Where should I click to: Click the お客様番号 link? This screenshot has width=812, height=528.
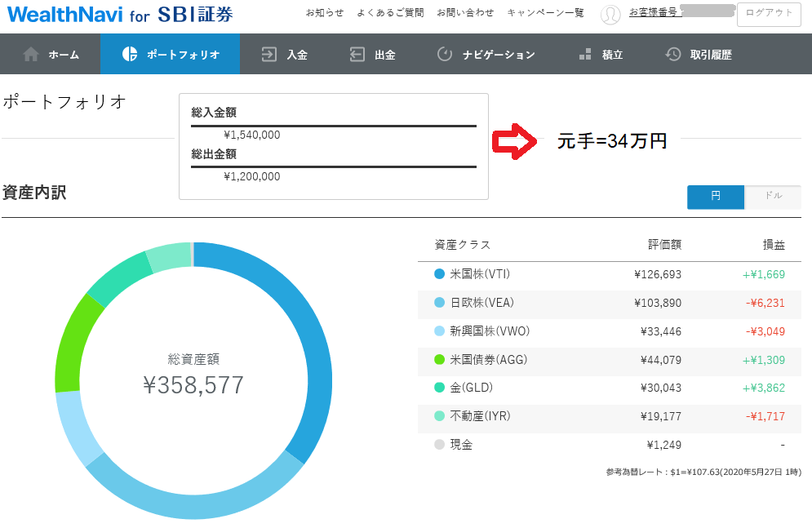point(654,12)
